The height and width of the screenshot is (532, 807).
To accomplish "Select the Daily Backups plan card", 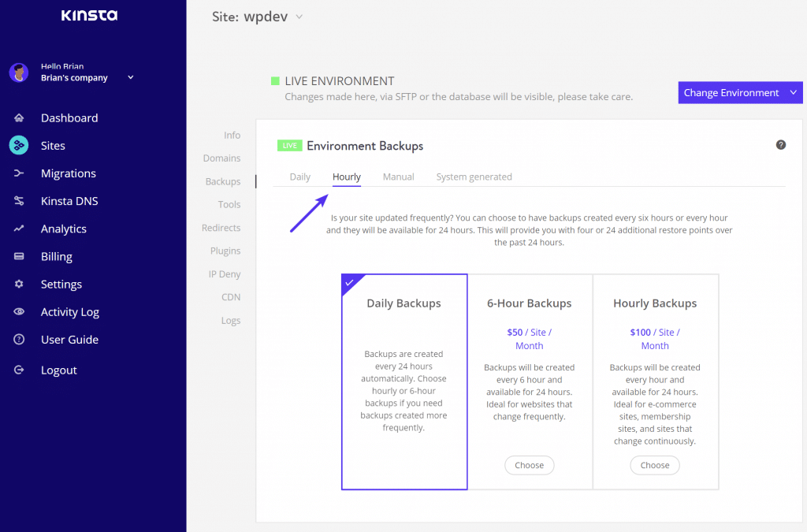I will point(404,382).
